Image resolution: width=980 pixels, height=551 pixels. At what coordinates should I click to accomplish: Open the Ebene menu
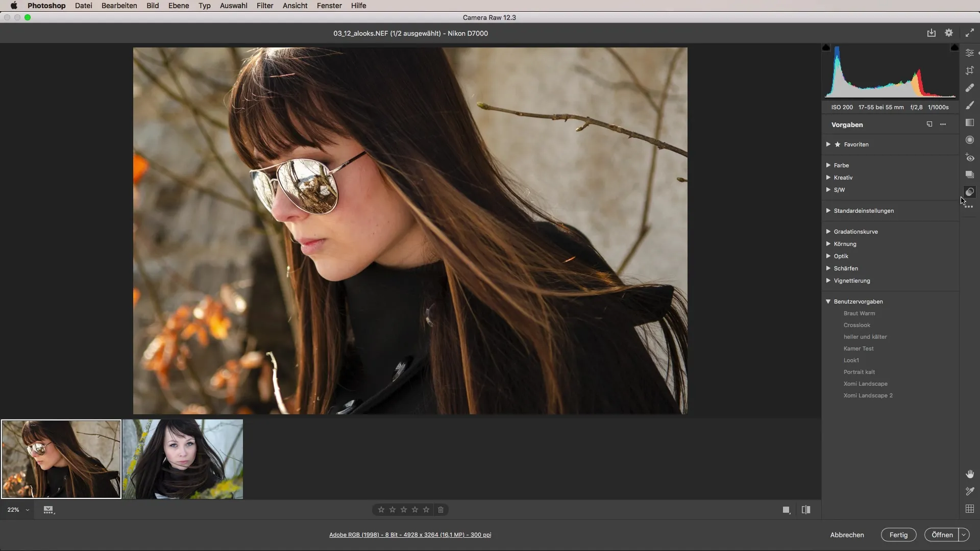click(x=179, y=6)
